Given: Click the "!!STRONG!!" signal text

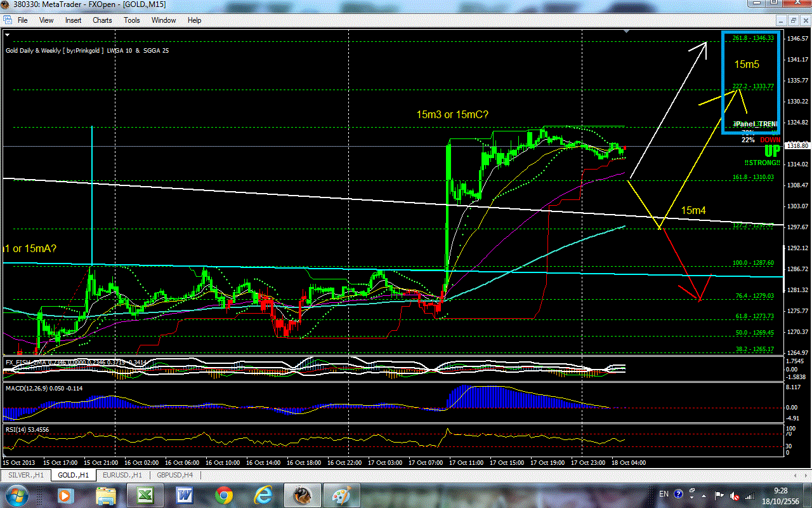Looking at the screenshot, I should (763, 161).
